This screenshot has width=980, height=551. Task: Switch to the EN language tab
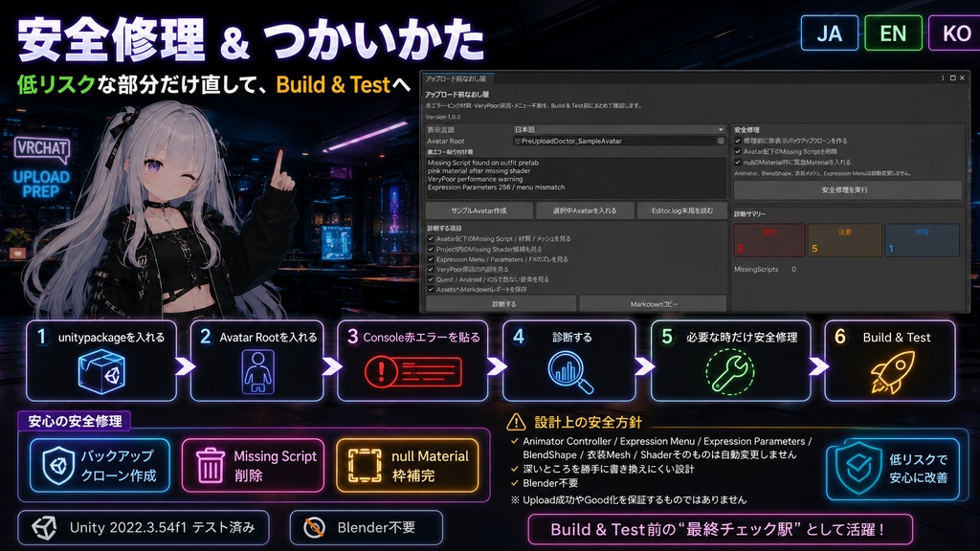[893, 33]
